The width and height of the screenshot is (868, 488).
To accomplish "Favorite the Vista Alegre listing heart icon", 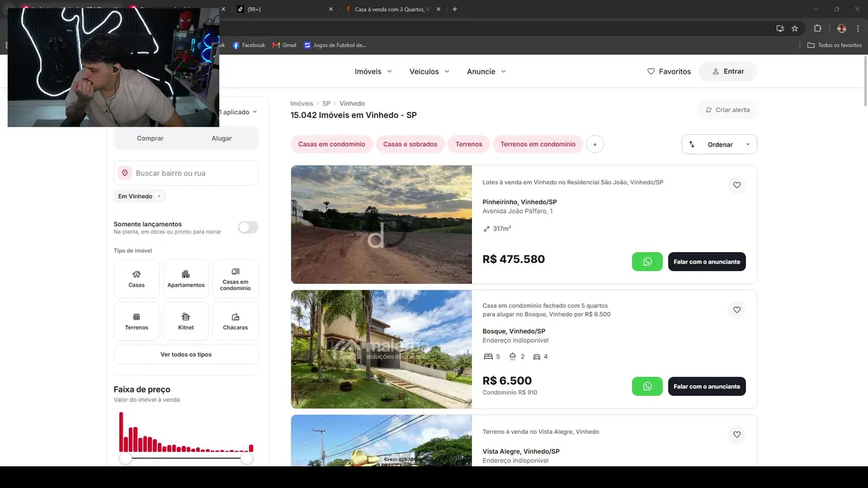I will 737,434.
